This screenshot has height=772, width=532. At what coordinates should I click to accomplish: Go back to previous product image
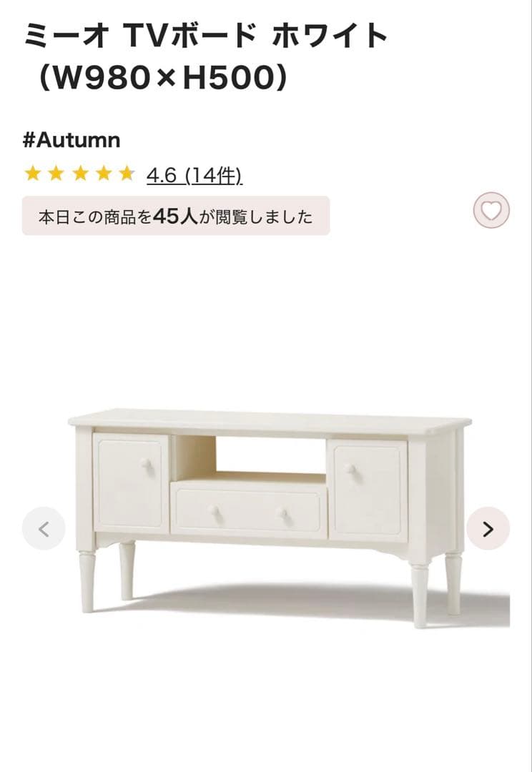point(44,529)
